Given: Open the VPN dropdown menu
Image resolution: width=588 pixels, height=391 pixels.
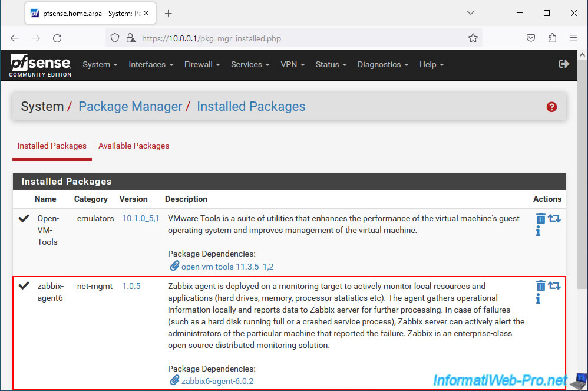Looking at the screenshot, I should pos(293,64).
